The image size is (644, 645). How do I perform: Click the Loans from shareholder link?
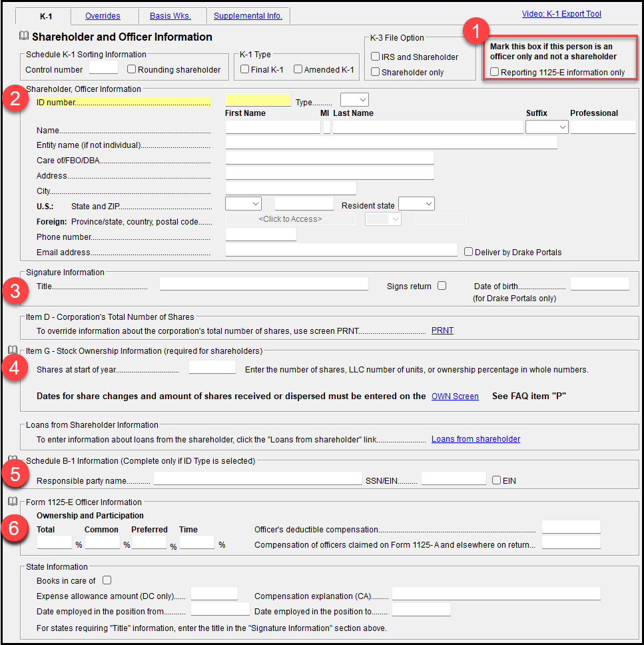pyautogui.click(x=476, y=439)
